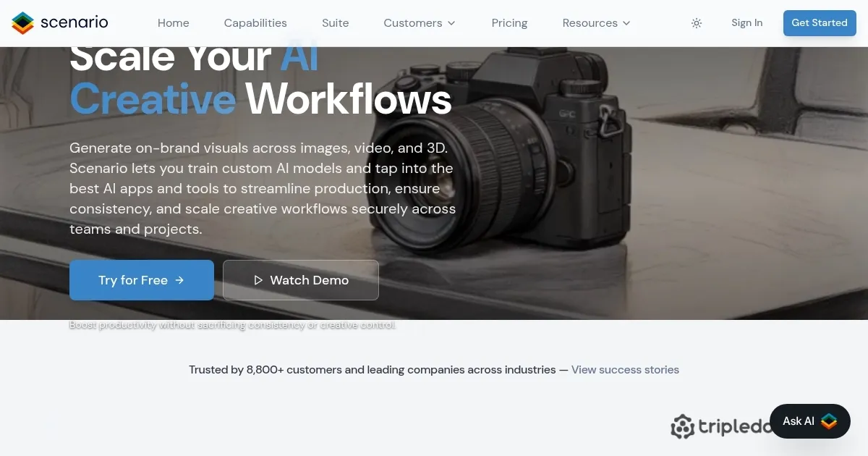Click the Get Started button

pos(820,23)
